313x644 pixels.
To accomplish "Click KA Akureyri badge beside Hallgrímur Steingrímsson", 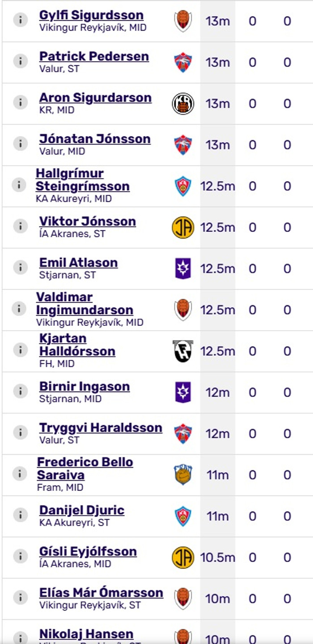I will pos(183,186).
